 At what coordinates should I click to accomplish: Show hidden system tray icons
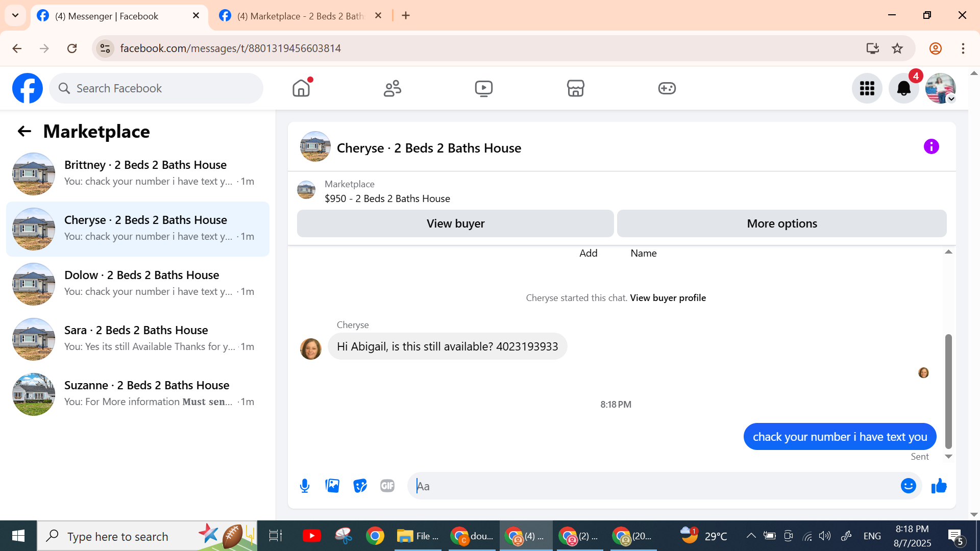751,536
